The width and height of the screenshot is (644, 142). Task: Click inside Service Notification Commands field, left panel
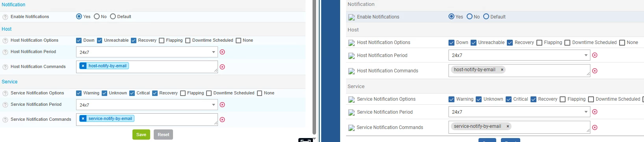point(147,120)
